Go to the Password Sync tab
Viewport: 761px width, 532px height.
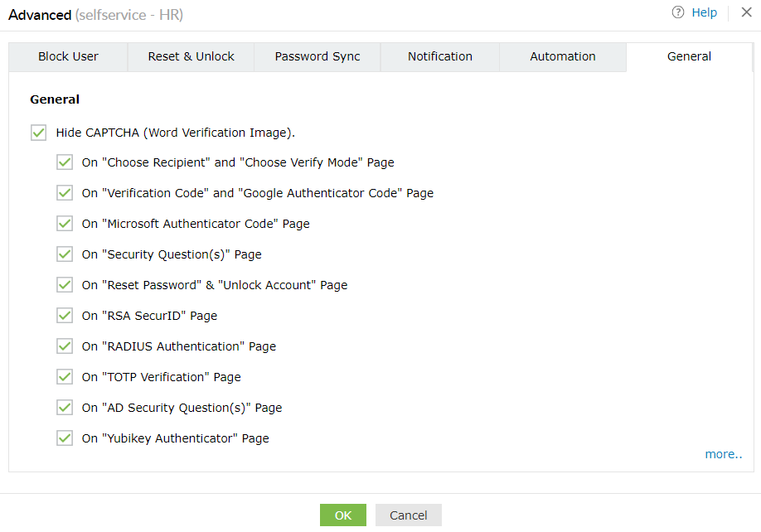(x=317, y=56)
